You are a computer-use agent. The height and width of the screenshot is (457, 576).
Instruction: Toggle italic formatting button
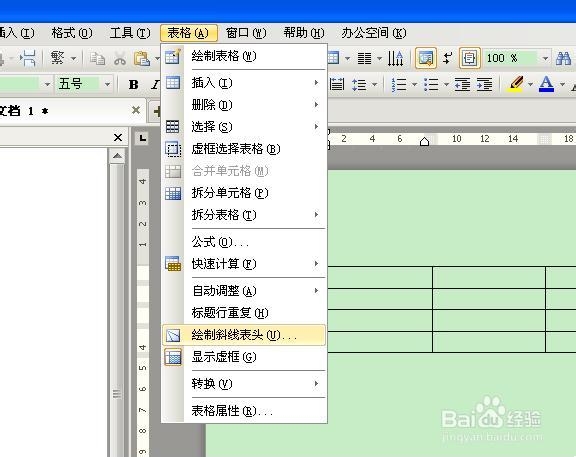click(x=155, y=85)
